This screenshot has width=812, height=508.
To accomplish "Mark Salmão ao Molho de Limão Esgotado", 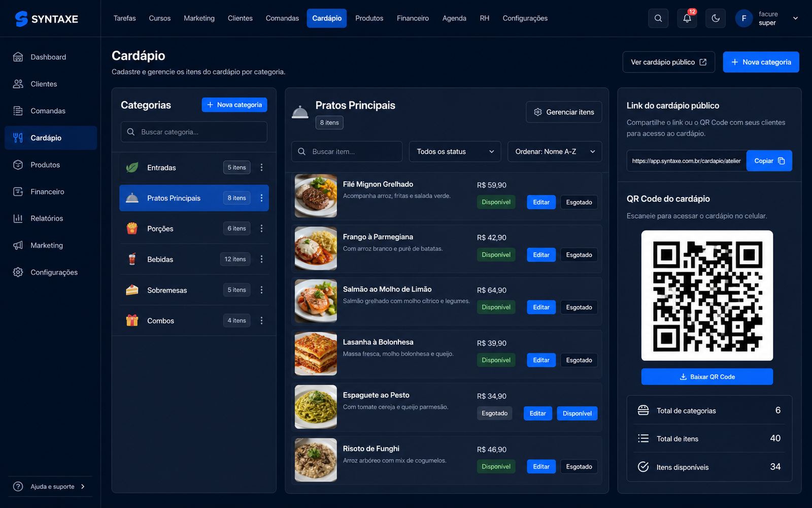I will point(579,307).
